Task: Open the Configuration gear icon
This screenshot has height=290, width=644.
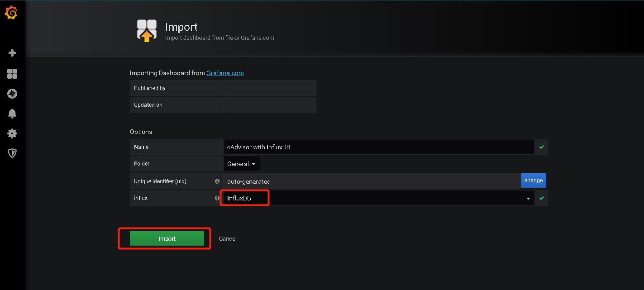Action: click(12, 133)
